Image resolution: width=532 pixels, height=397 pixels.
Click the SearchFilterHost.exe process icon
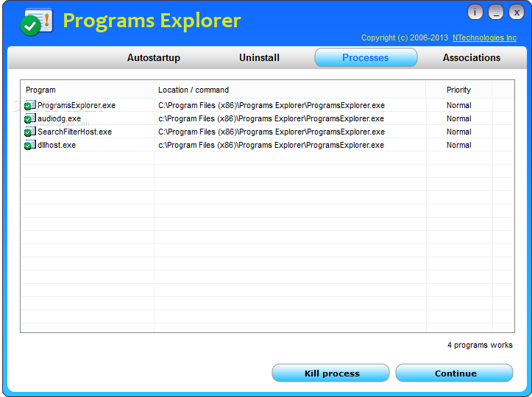tap(30, 132)
